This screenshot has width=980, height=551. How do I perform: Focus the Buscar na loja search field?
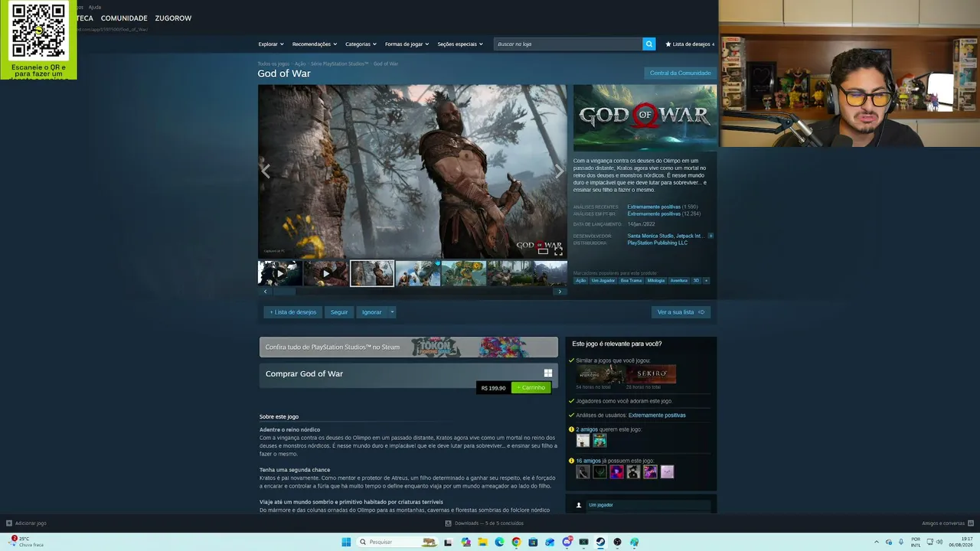click(568, 44)
